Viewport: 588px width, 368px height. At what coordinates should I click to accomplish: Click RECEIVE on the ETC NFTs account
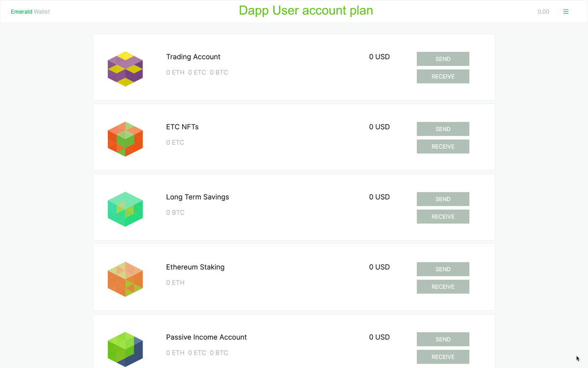(x=442, y=146)
